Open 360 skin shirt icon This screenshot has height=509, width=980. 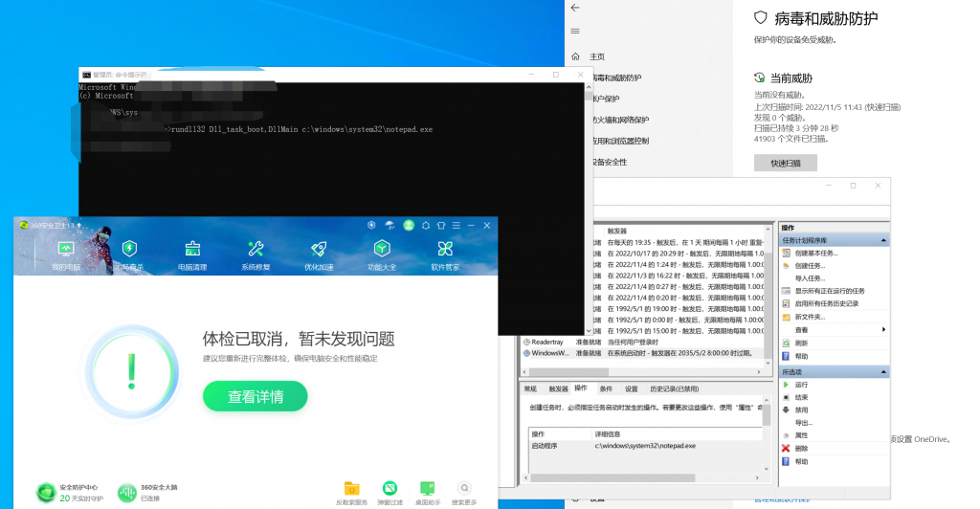tap(441, 226)
